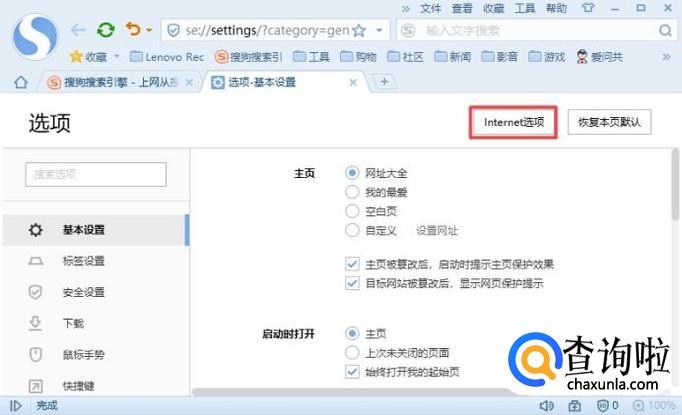Open the 工具 menu in menu bar
The width and height of the screenshot is (682, 415).
point(524,8)
